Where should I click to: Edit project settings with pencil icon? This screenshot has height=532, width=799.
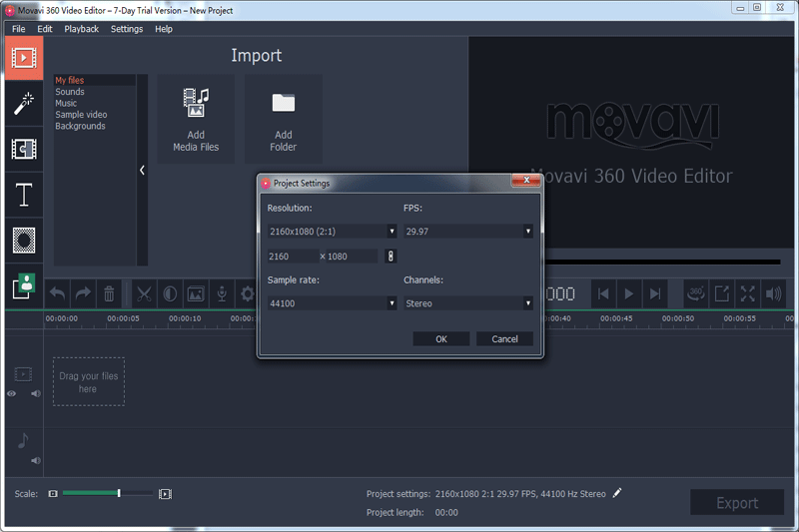coord(617,493)
